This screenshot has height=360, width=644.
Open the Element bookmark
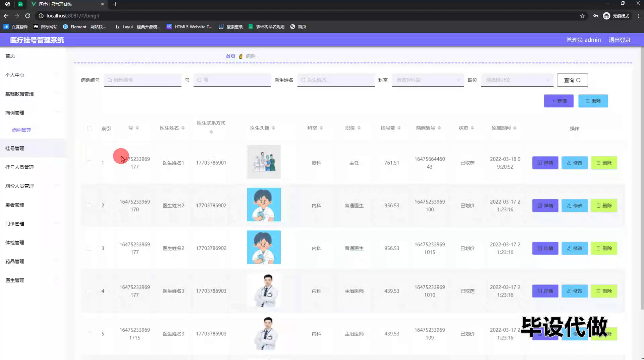(x=85, y=27)
